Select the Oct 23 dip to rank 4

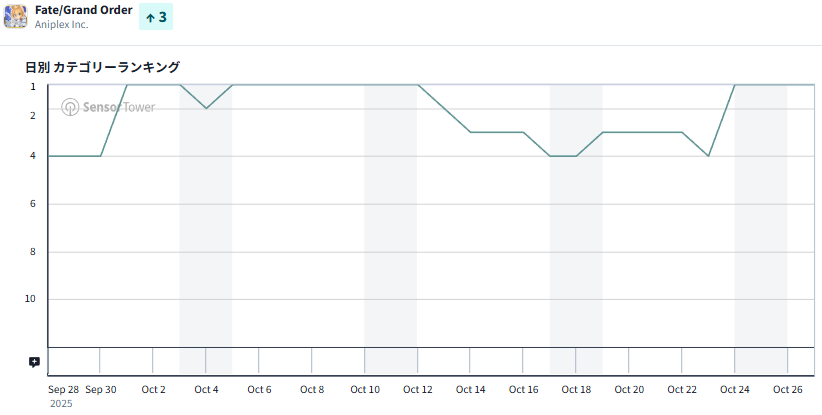point(708,156)
